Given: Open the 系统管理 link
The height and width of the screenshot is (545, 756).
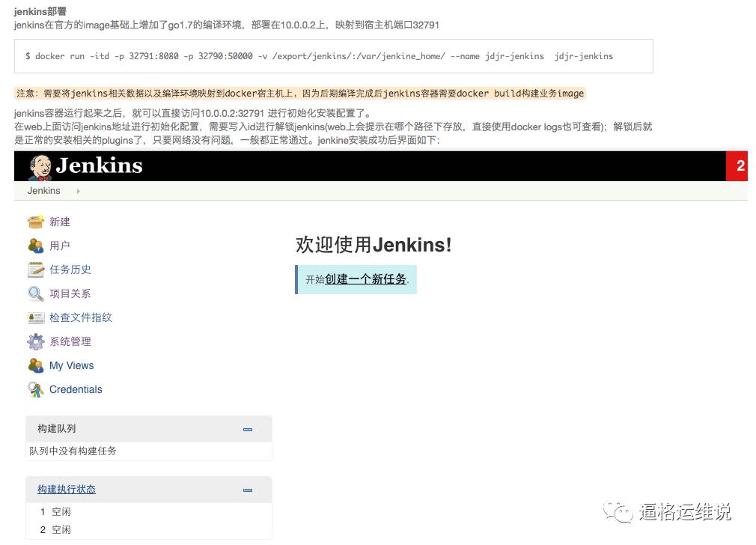Looking at the screenshot, I should (x=70, y=341).
